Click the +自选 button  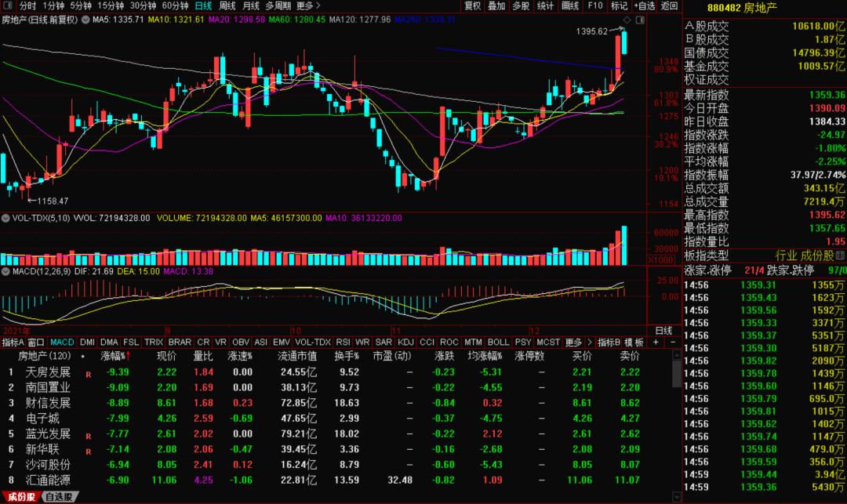click(x=643, y=5)
